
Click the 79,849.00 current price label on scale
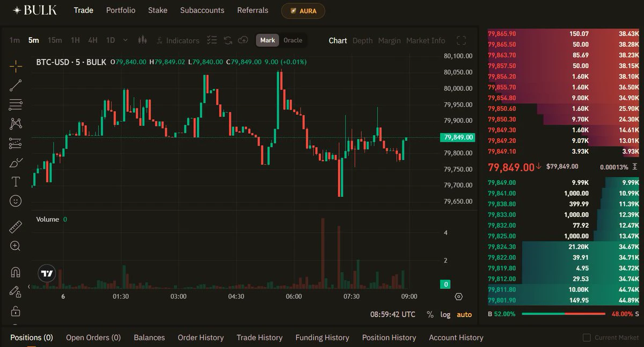[458, 137]
